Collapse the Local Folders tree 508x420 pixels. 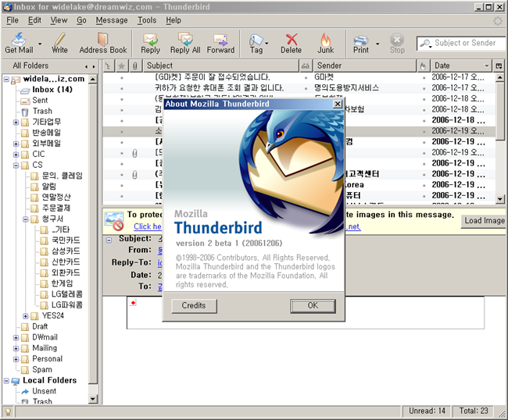(x=6, y=380)
